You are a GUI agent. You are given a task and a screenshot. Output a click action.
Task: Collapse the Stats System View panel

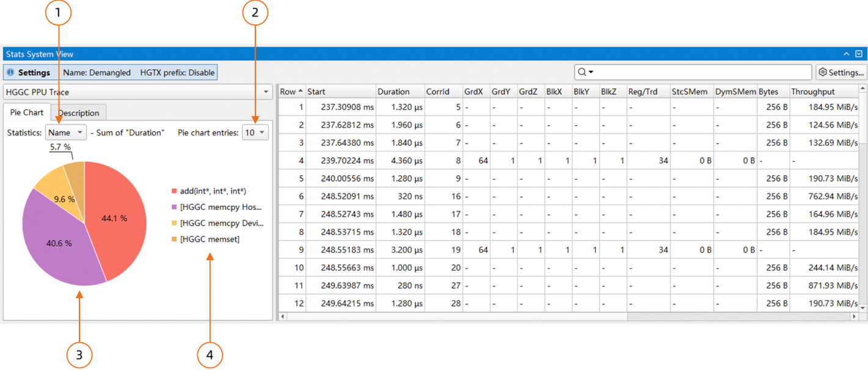pyautogui.click(x=847, y=54)
